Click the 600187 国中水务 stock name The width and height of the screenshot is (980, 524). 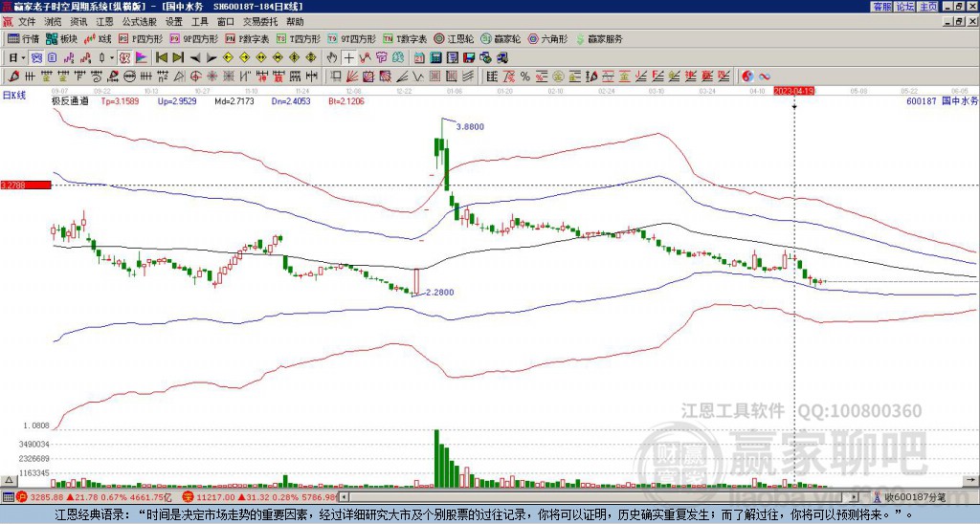pos(942,100)
